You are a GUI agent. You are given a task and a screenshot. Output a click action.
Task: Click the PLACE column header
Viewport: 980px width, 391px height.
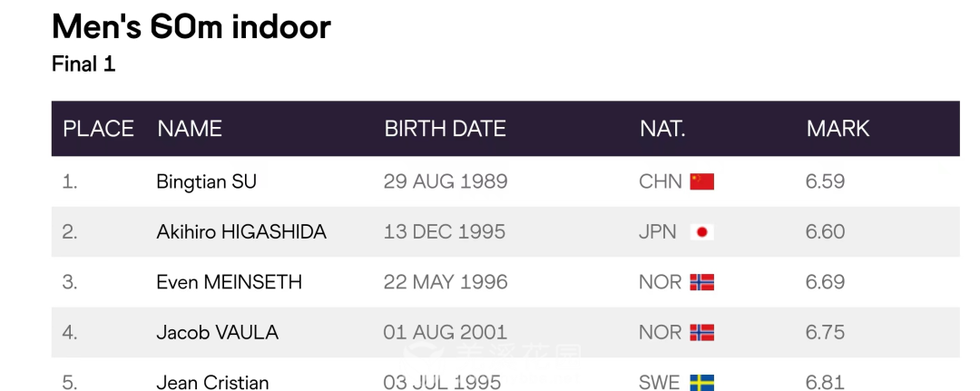(98, 129)
